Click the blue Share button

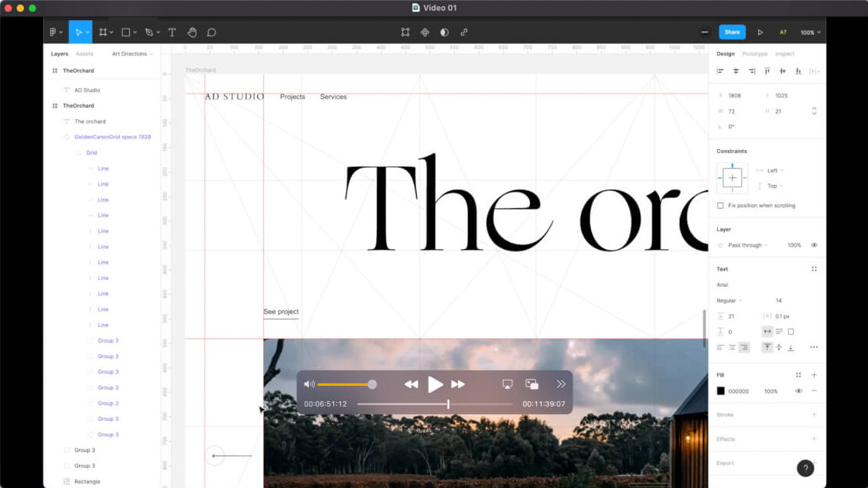(x=732, y=32)
